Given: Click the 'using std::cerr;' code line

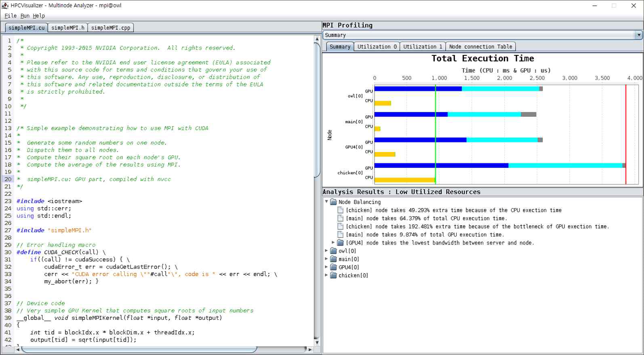Looking at the screenshot, I should tap(44, 209).
